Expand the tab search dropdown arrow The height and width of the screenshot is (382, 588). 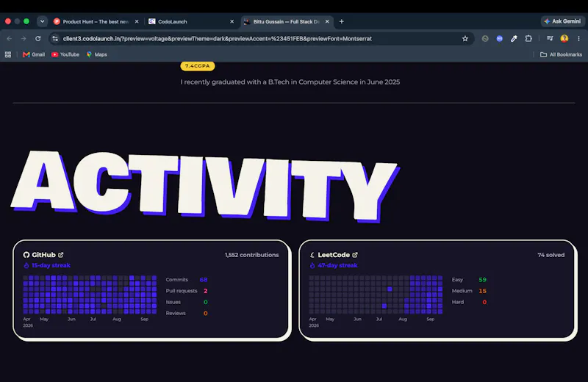42,21
